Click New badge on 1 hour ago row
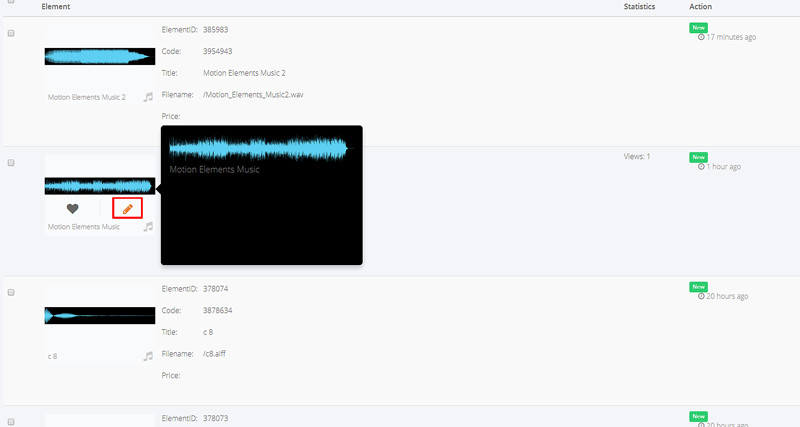Screen dimensions: 800x427 point(698,157)
